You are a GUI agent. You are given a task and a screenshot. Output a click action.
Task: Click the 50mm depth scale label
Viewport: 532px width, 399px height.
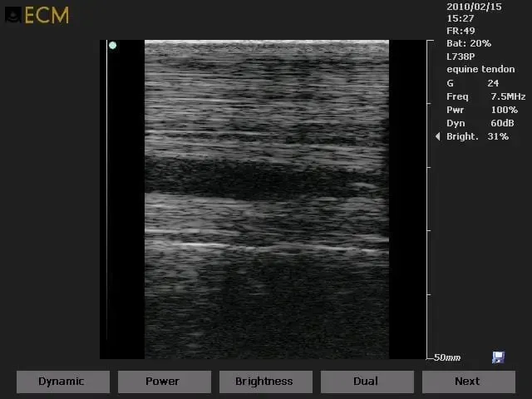[x=447, y=357]
